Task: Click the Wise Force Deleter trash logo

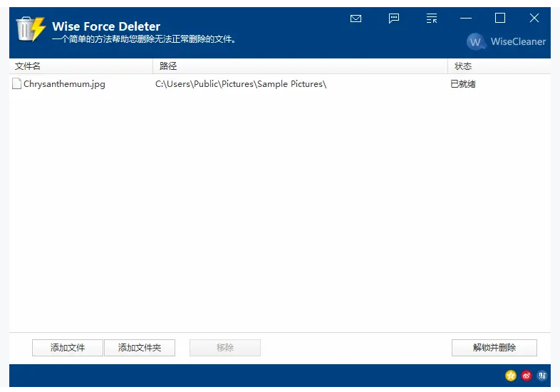Action: pyautogui.click(x=31, y=29)
